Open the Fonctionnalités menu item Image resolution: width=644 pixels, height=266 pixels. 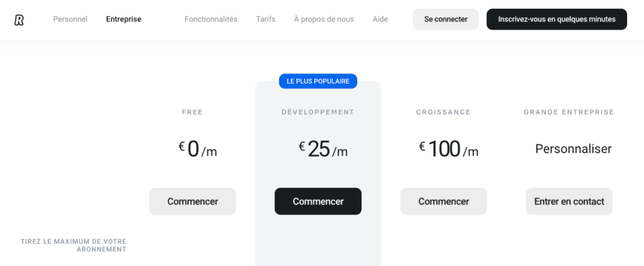pos(211,19)
